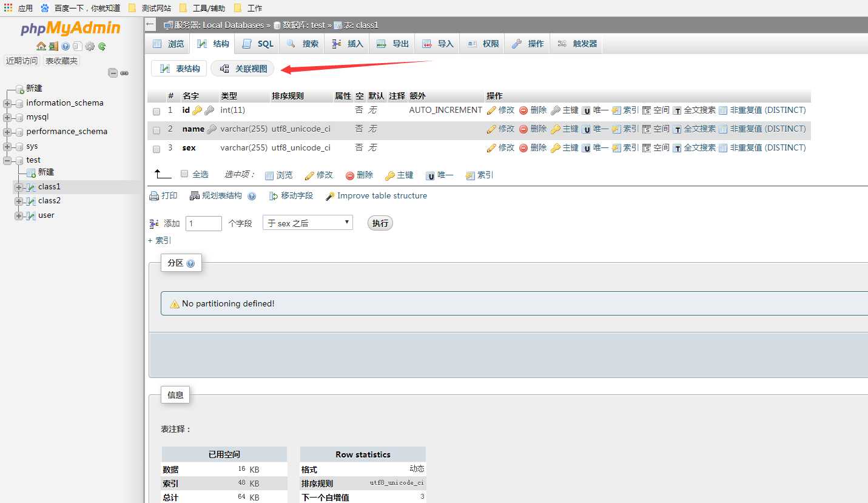Tick the checkbox for id column row
Screen dimensions: 868x503
(156, 112)
